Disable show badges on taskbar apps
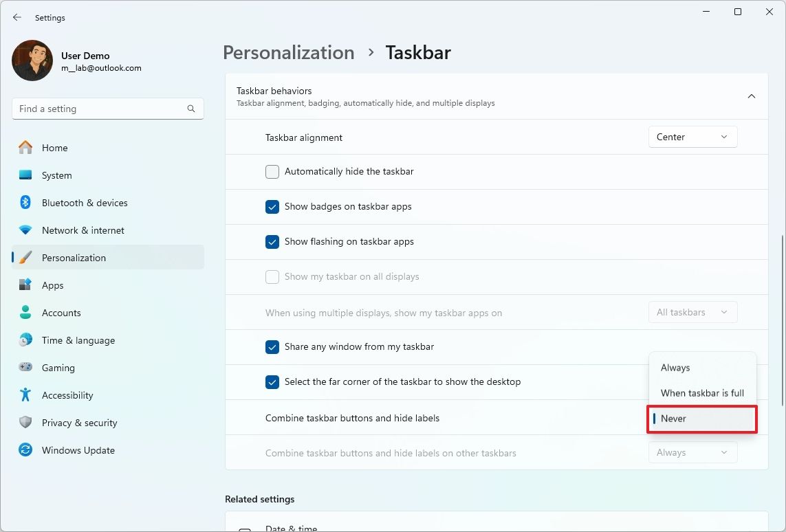 pyautogui.click(x=272, y=206)
